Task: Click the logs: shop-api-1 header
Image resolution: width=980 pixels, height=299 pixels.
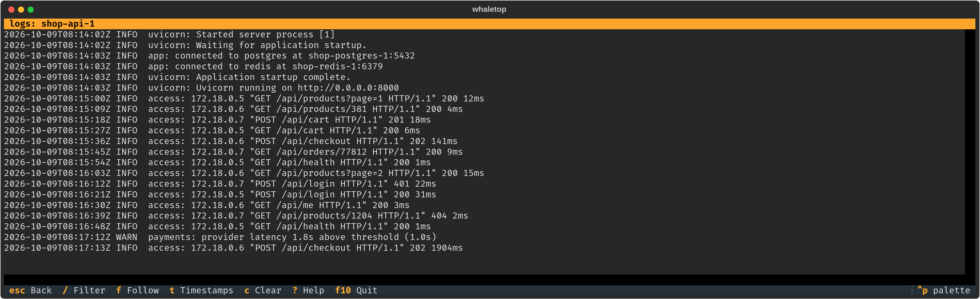Action: [x=489, y=24]
